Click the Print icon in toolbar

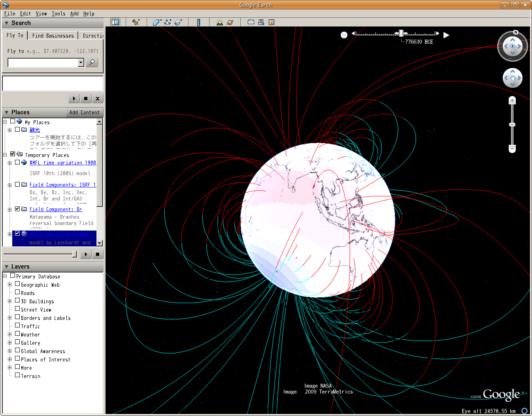click(x=261, y=22)
